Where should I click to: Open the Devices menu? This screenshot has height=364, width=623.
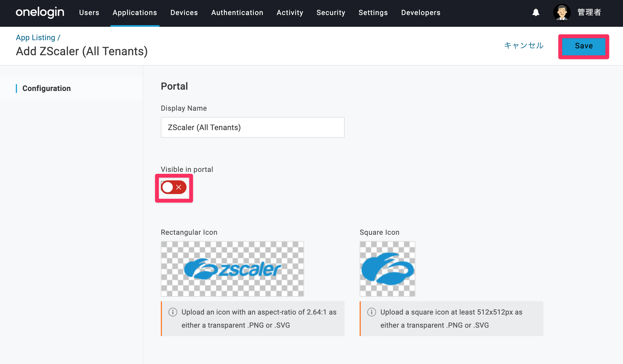pos(184,13)
